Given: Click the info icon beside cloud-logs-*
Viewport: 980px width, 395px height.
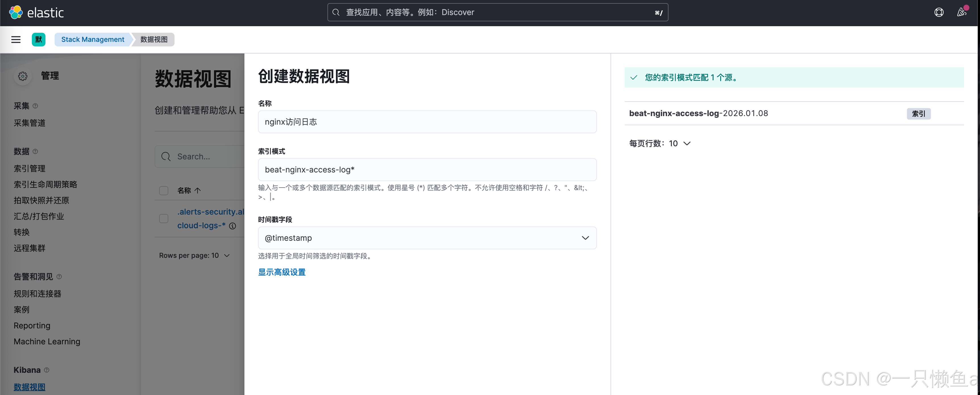Looking at the screenshot, I should point(232,226).
